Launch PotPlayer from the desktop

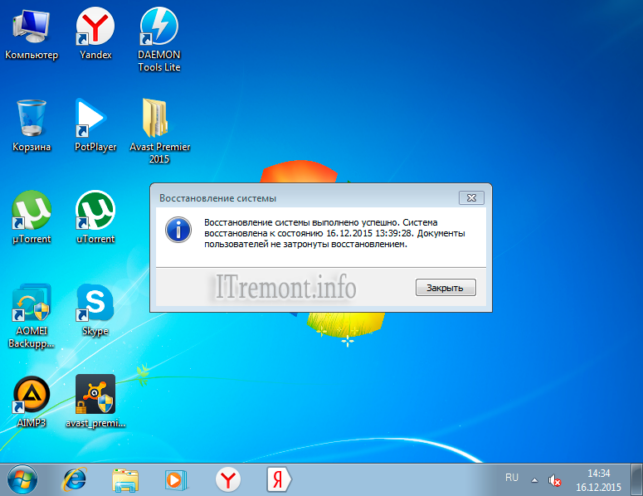95,126
